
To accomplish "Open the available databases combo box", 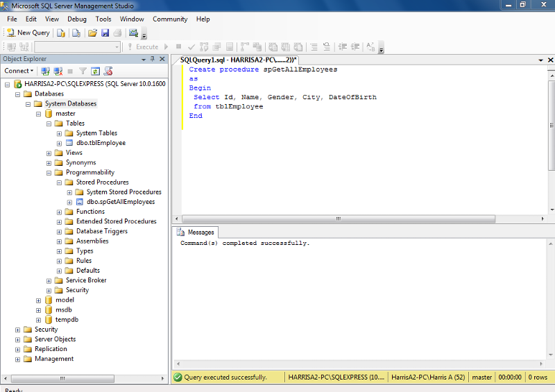I will pos(78,46).
